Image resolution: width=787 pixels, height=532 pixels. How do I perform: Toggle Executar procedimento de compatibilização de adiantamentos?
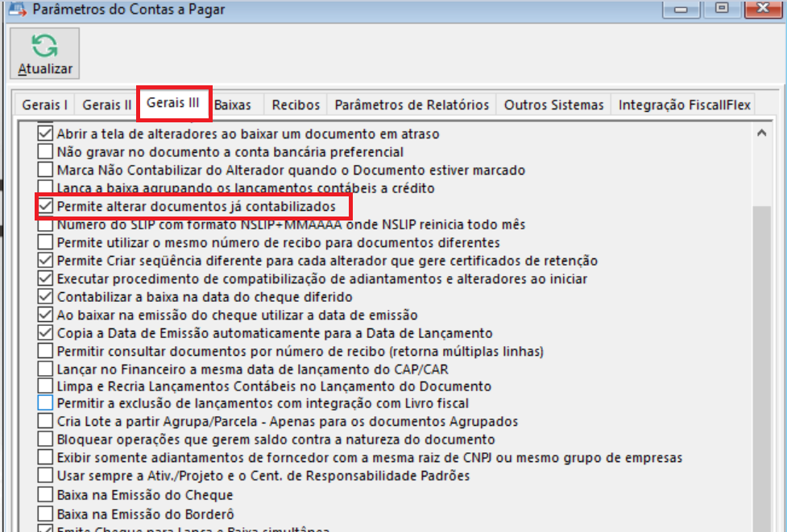click(45, 278)
